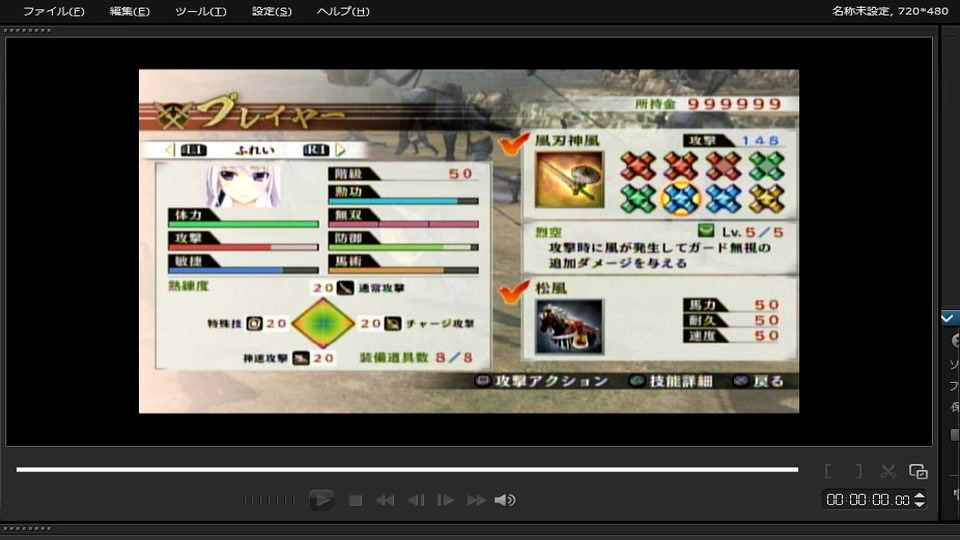Set mark-out with the right bracket icon
The width and height of the screenshot is (960, 540).
click(x=859, y=471)
